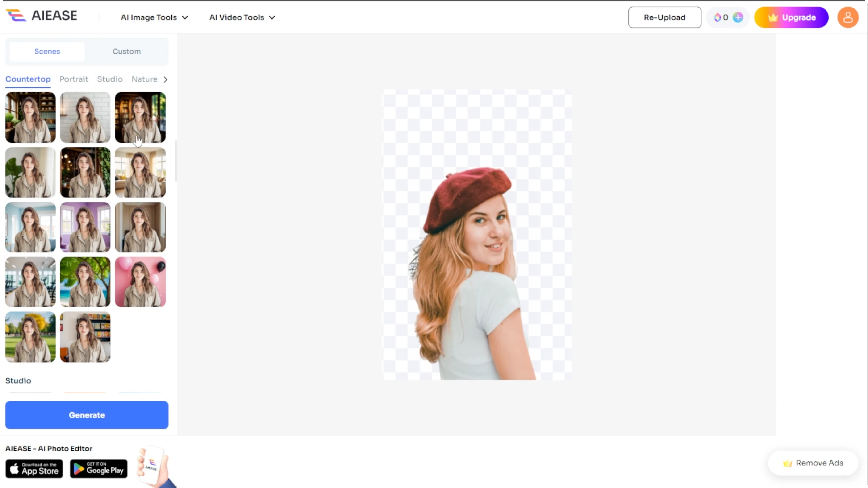Choose the bookstore shelf scene thumbnail

pos(85,337)
